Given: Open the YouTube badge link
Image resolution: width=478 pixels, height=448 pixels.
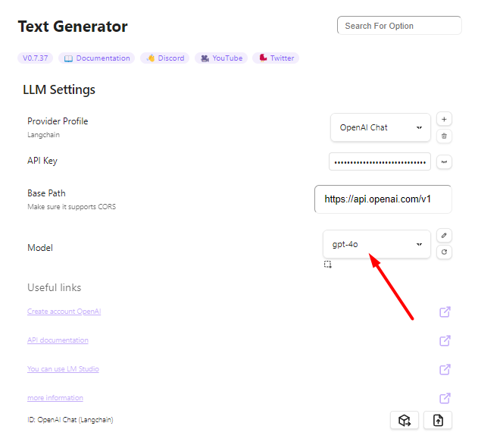Looking at the screenshot, I should [x=221, y=58].
